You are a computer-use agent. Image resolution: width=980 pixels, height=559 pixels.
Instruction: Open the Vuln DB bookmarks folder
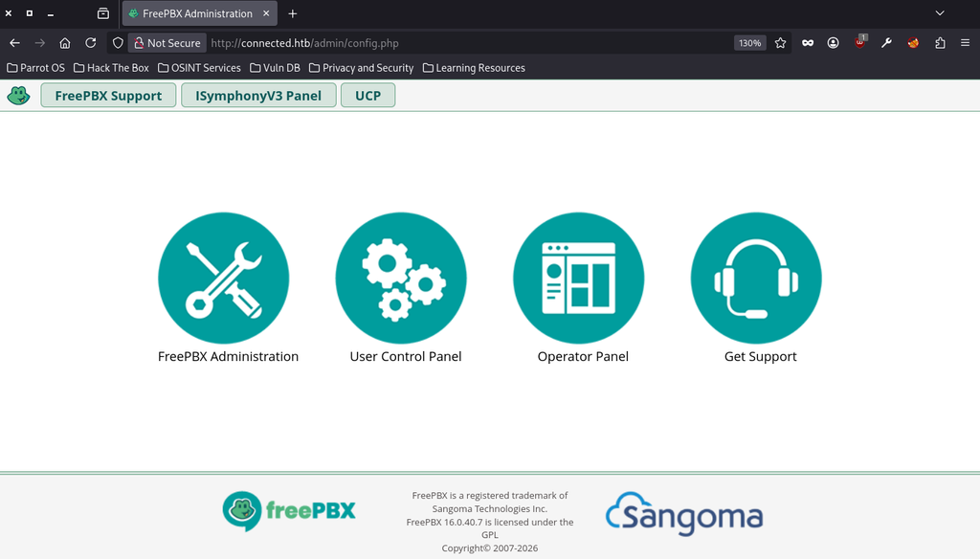(x=275, y=68)
